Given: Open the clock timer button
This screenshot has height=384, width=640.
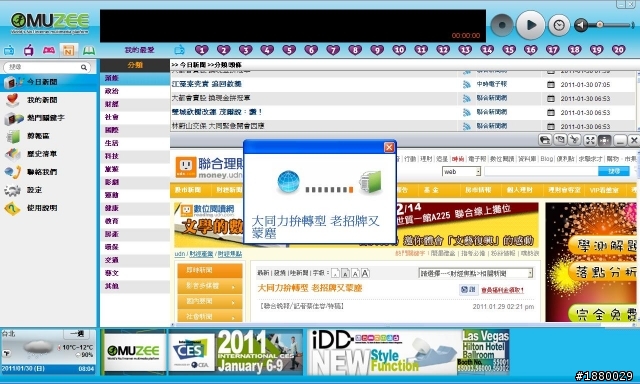Looking at the screenshot, I should 559,25.
